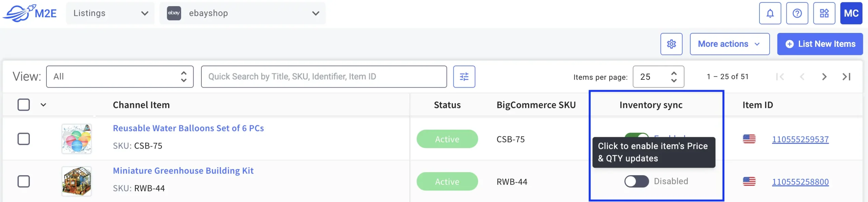
Task: Enable inventory sync for RWB-44
Action: (636, 181)
